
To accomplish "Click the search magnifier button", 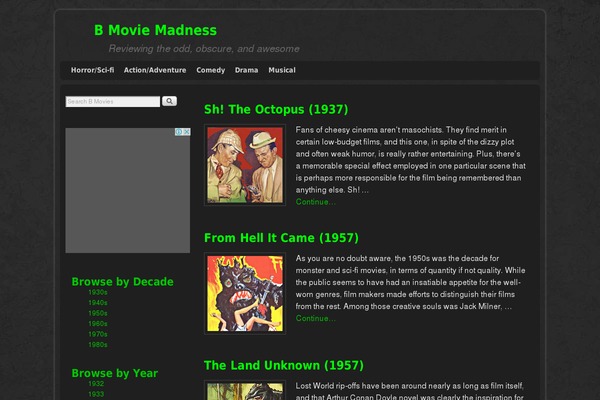I will coord(169,101).
